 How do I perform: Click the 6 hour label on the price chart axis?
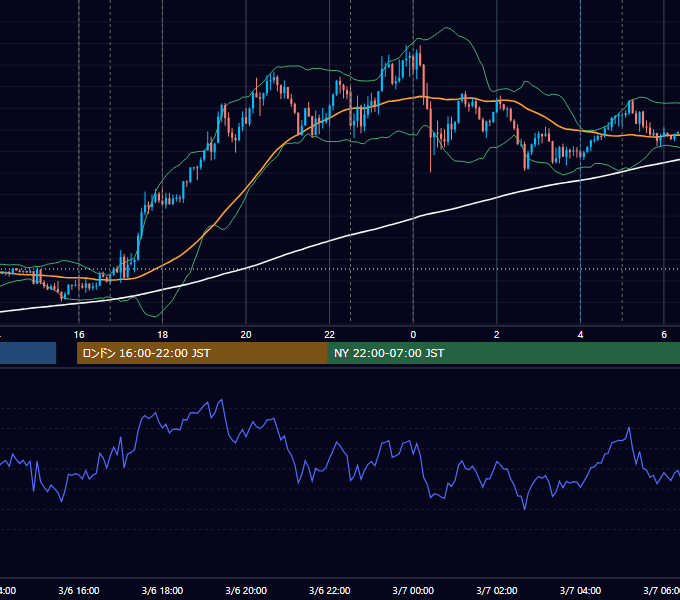[664, 335]
